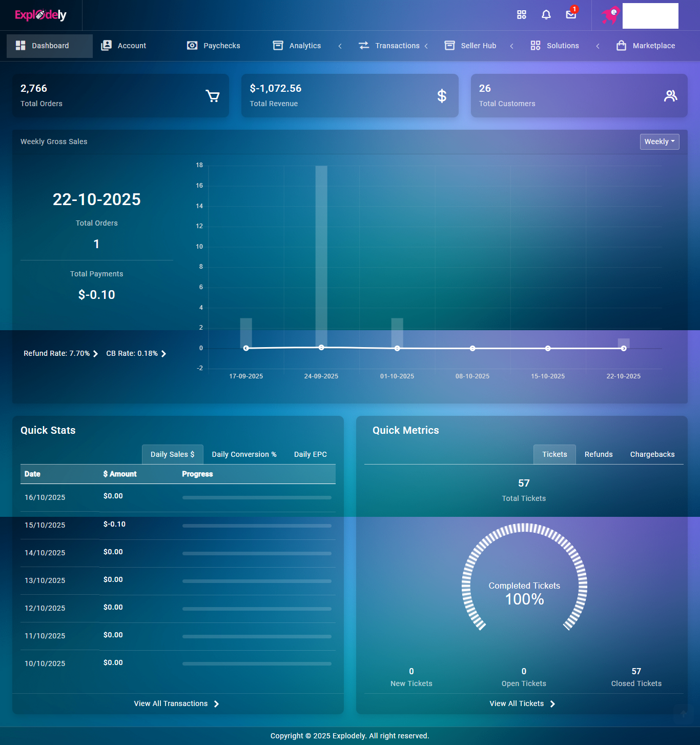Click the Total Customers people icon
700x745 pixels.
(670, 96)
